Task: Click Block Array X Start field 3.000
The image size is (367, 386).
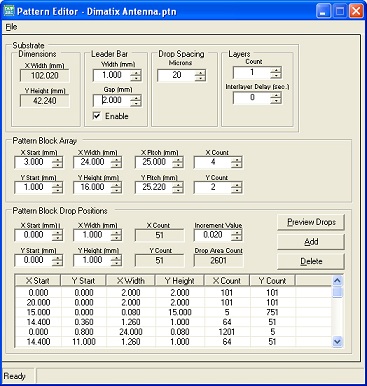Action: coord(33,162)
